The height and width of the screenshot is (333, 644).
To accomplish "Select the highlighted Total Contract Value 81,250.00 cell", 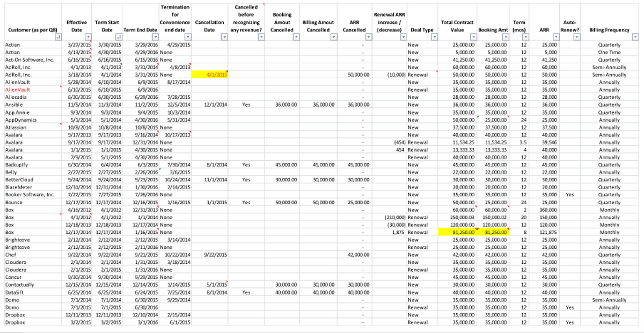I will (458, 233).
